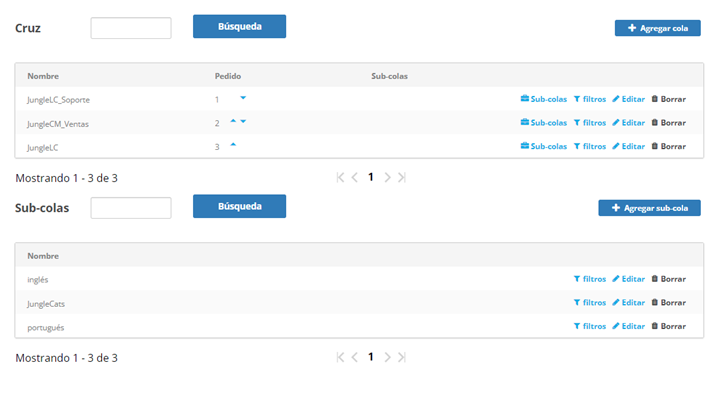Move JungleCM_Ventas up with the up arrow
Screen dimensions: 717x407
pos(233,121)
